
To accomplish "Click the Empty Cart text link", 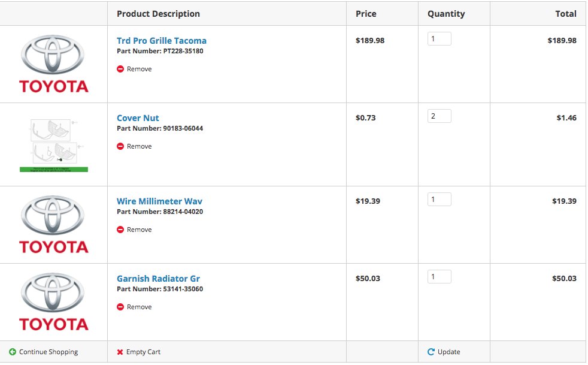I will (143, 352).
